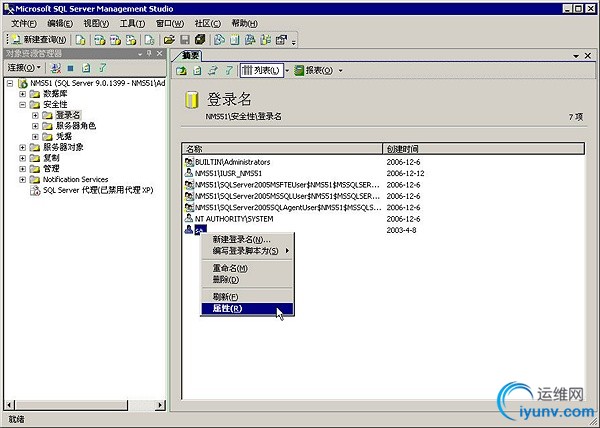The image size is (600, 428).
Task: Expand the 服务器对象 server objects node
Action: [x=23, y=147]
